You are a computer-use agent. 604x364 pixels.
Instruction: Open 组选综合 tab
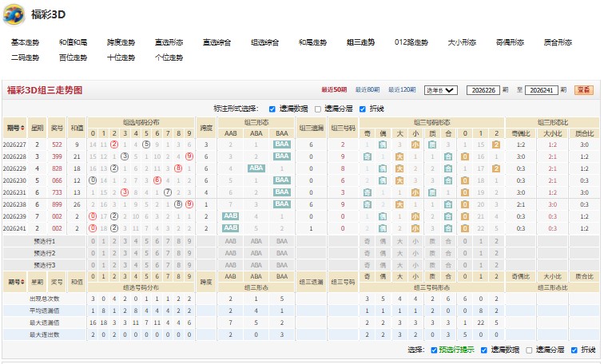[264, 42]
